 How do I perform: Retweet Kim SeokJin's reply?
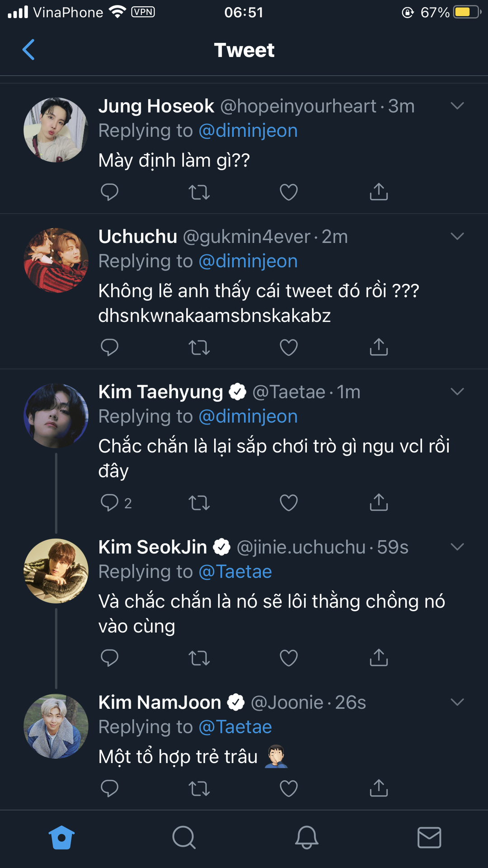pos(199,658)
